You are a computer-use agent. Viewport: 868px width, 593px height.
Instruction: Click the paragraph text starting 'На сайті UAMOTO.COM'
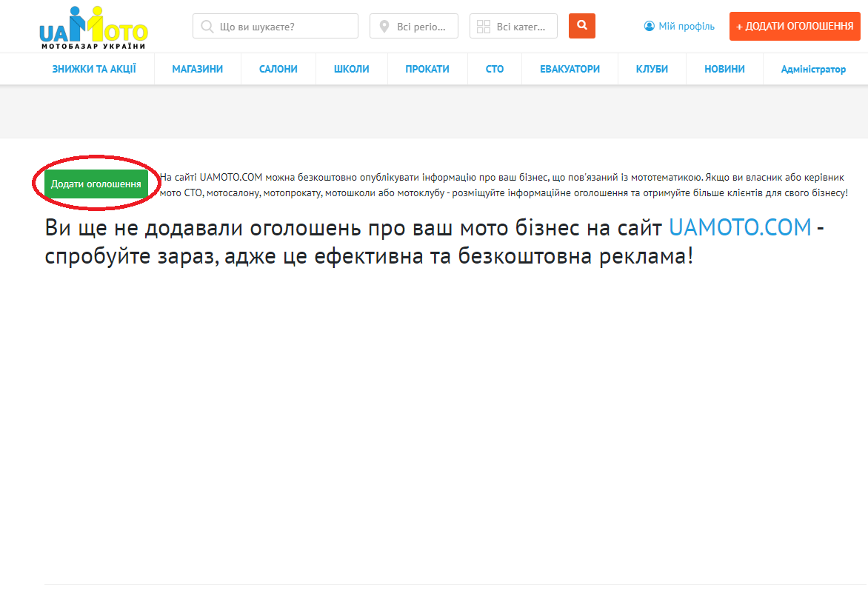click(504, 185)
